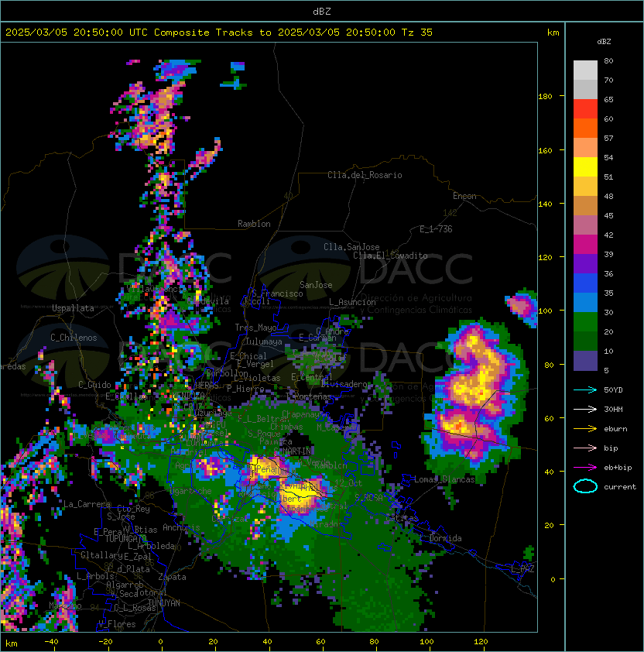This screenshot has width=644, height=652.
Task: Select the blue 36 dBZ color swatch
Action: 585,283
